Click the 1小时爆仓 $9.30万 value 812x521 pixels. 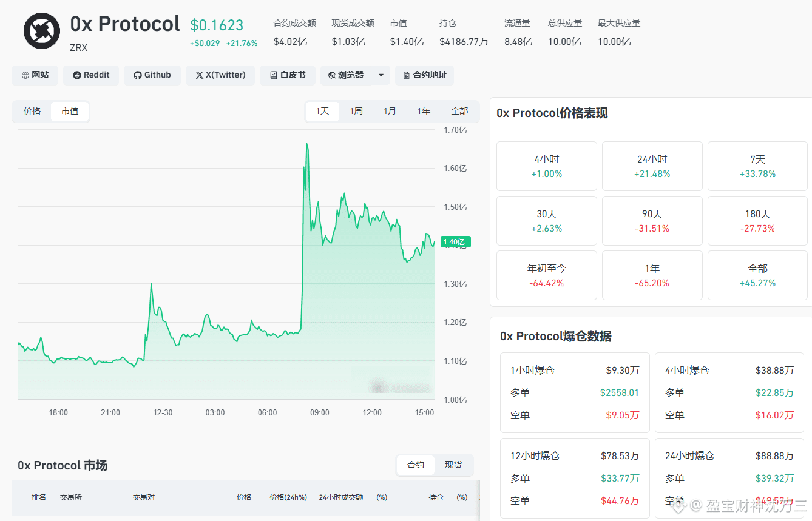[623, 370]
